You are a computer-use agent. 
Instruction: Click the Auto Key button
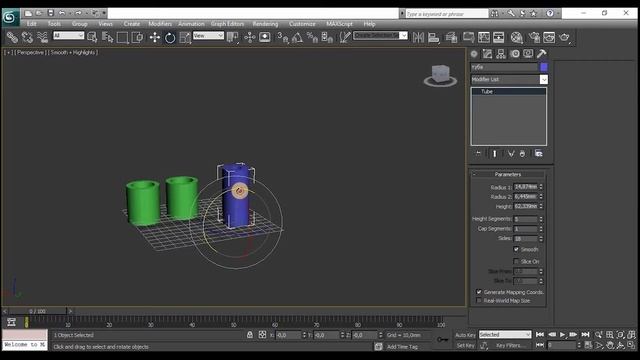[465, 335]
